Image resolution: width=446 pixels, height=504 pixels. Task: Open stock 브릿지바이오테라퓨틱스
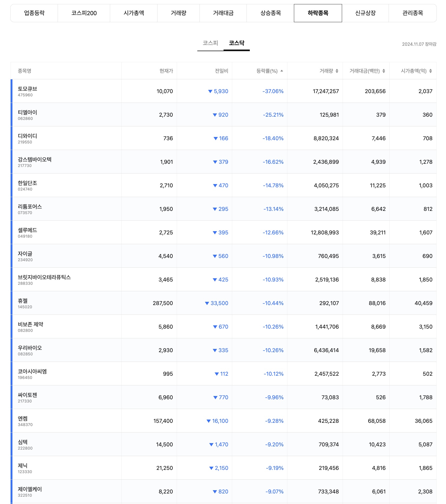point(44,277)
